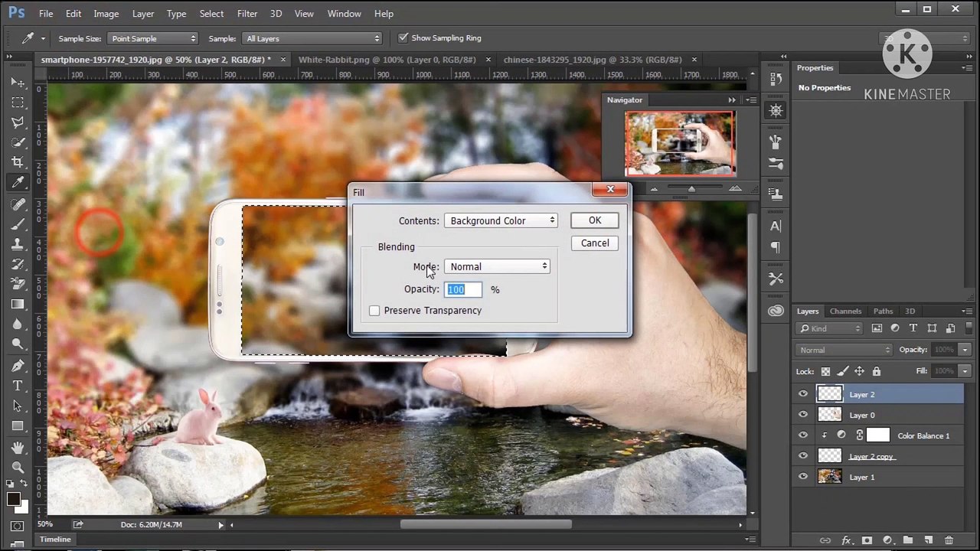This screenshot has width=980, height=551.
Task: Open the layer style fx menu
Action: 846,540
